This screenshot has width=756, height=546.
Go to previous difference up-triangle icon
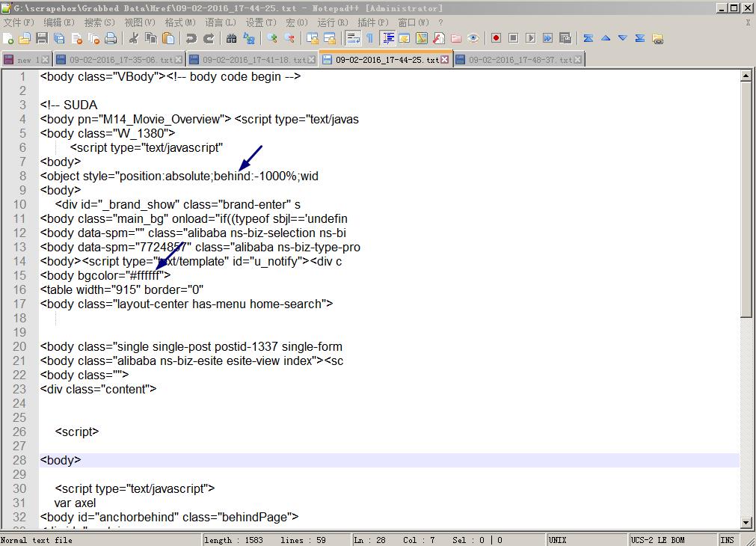click(x=606, y=39)
